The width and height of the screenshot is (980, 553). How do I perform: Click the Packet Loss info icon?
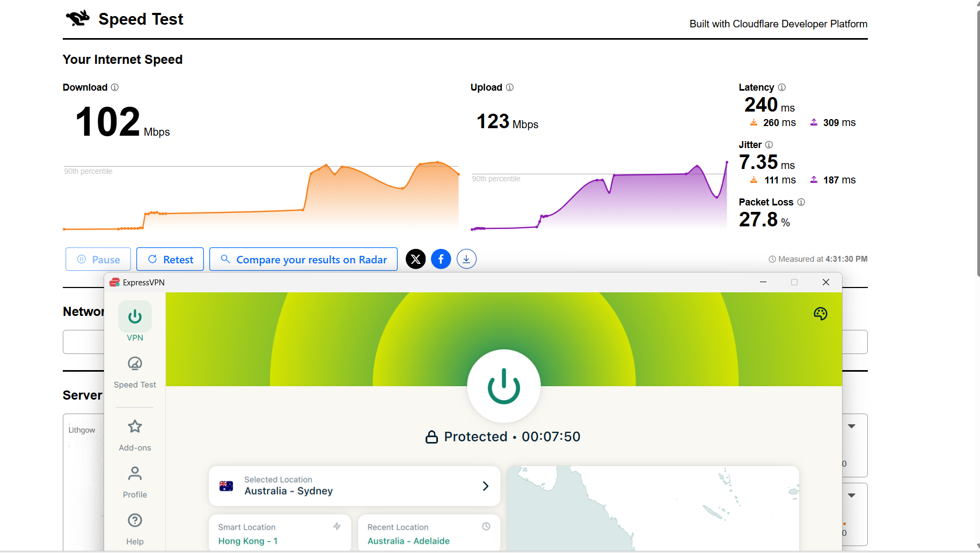tap(801, 202)
